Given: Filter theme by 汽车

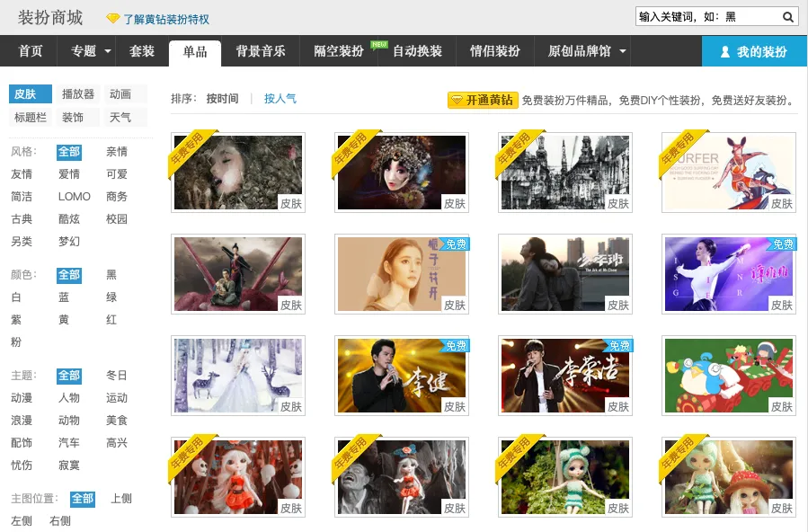Looking at the screenshot, I should point(69,443).
